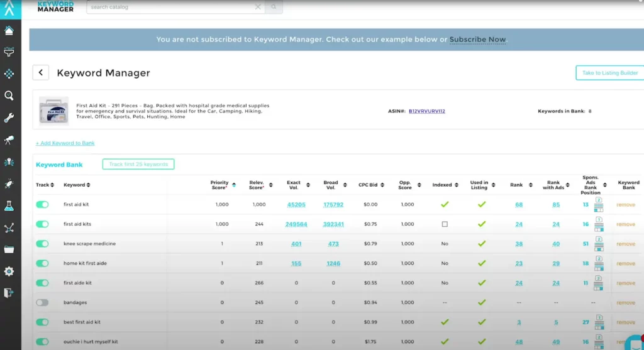
Task: Enable tracking for bandages keyword
Action: click(x=42, y=302)
